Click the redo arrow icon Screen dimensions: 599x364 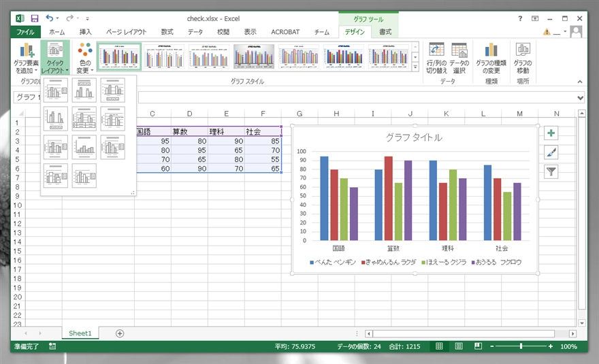coord(69,18)
